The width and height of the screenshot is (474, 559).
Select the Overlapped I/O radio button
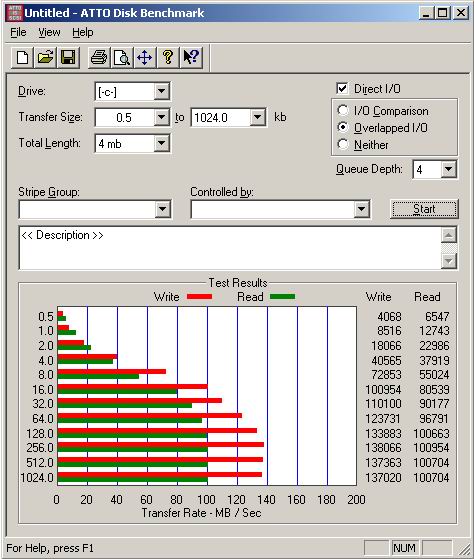tap(343, 127)
